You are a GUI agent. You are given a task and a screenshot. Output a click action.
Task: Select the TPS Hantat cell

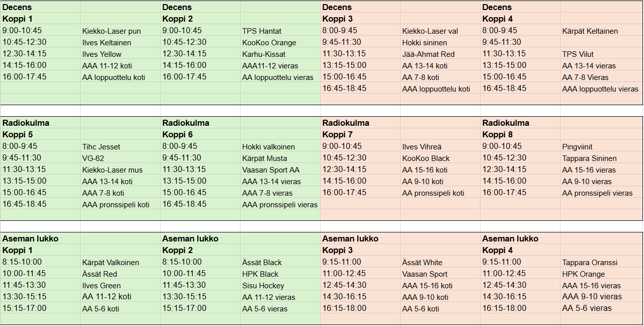pos(262,31)
